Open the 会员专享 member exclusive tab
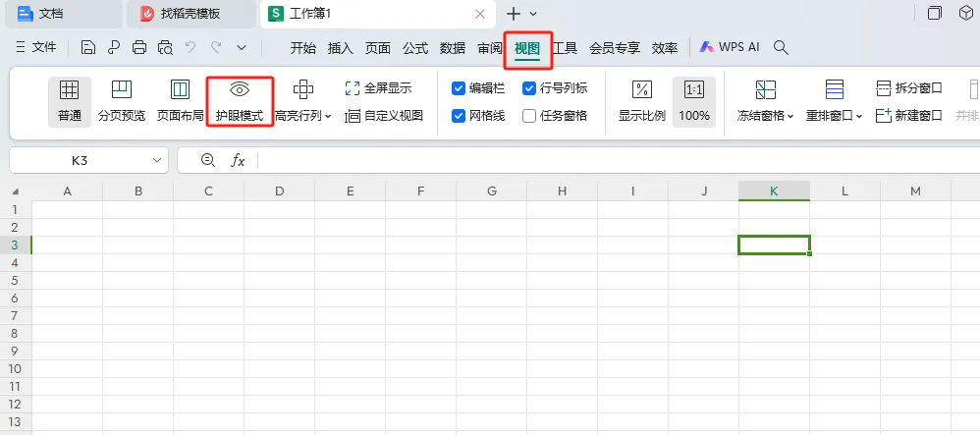 (x=615, y=48)
